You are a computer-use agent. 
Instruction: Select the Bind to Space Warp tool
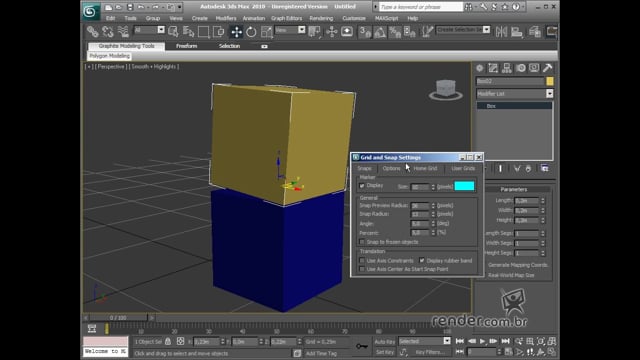(123, 31)
